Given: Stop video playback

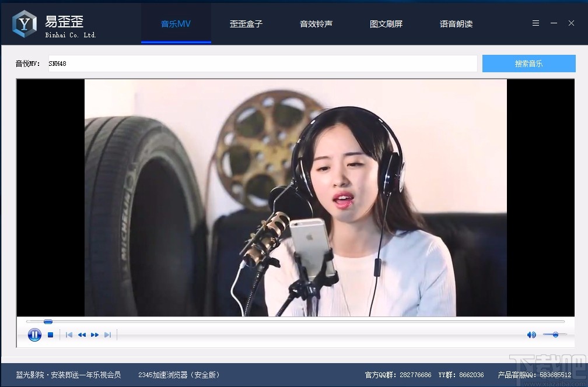Looking at the screenshot, I should point(50,335).
